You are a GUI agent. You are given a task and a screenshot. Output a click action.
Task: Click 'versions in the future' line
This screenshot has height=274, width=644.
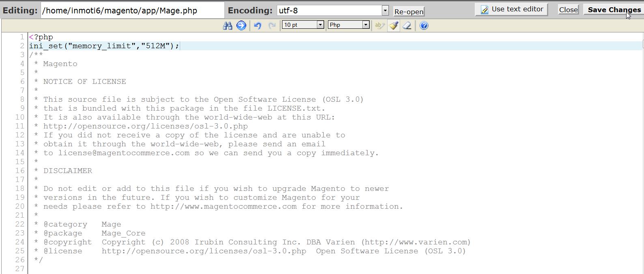tap(197, 197)
